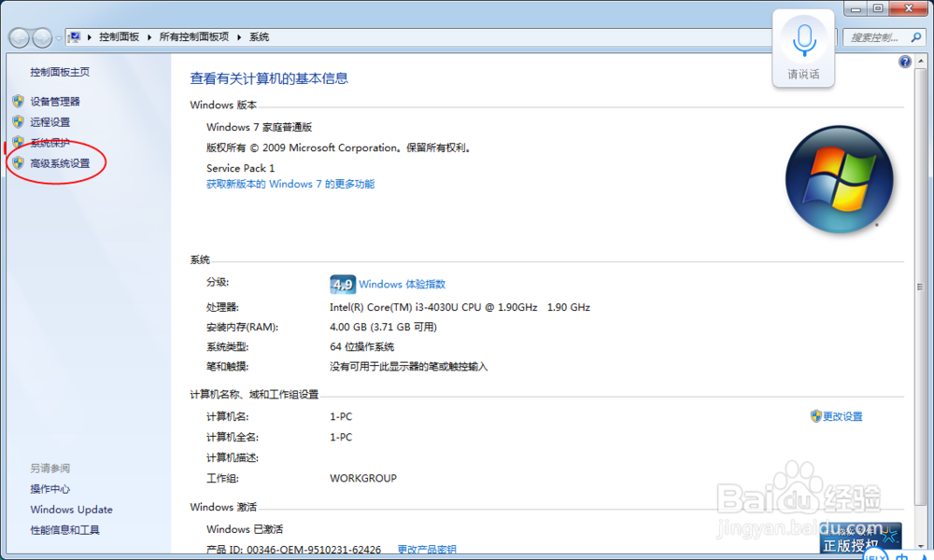934x560 pixels.
Task: Click the WORKGROUP workgroup value
Action: click(363, 478)
